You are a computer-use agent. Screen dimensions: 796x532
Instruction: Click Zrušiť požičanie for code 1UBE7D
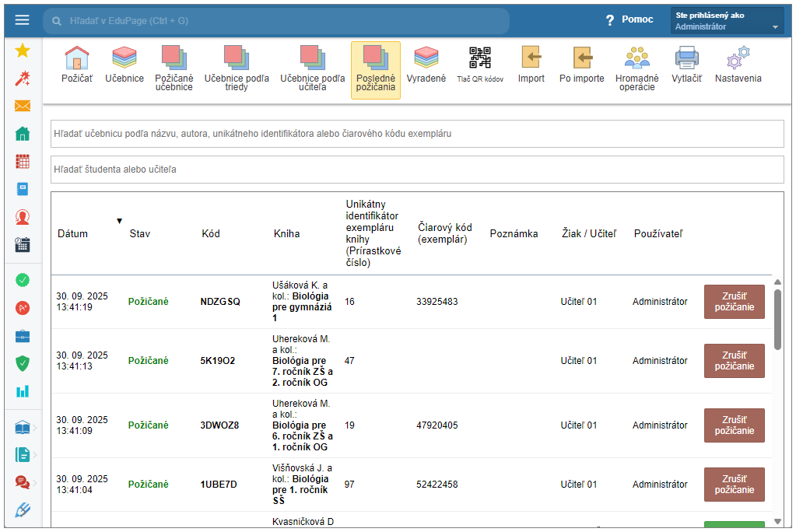734,485
